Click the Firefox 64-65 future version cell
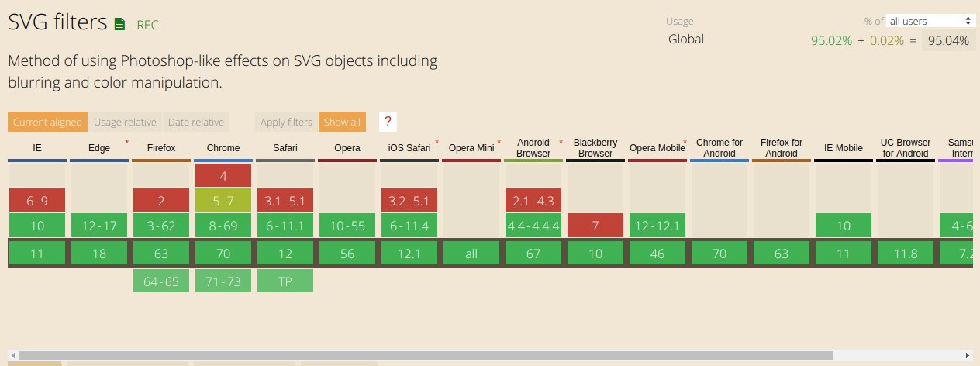Screen dimensions: 980x366 click(x=161, y=281)
